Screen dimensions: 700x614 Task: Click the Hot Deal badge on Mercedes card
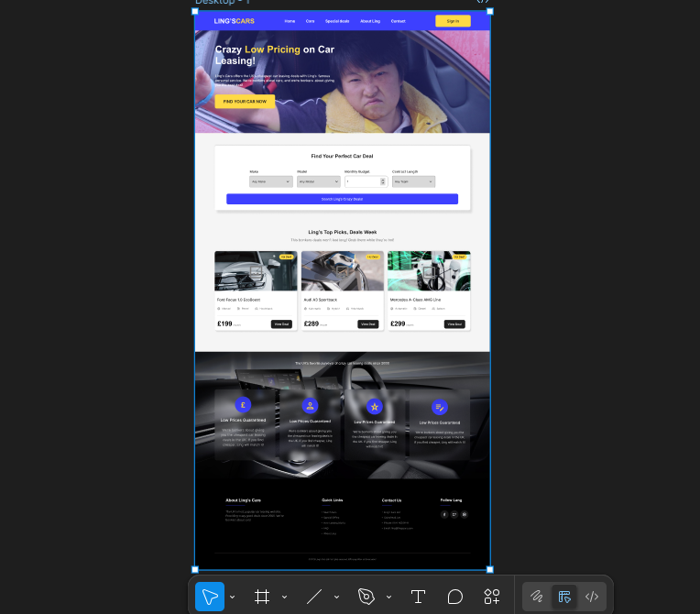coord(459,257)
